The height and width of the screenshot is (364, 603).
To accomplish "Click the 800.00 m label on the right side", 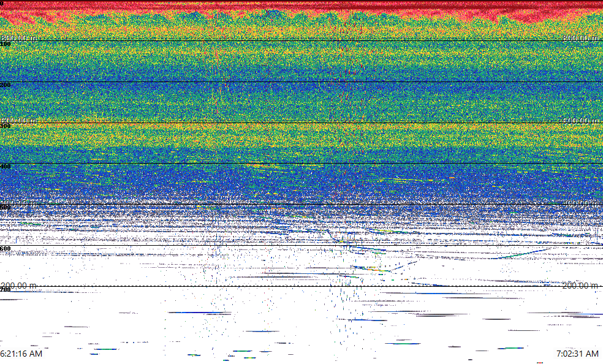I will click(x=580, y=38).
